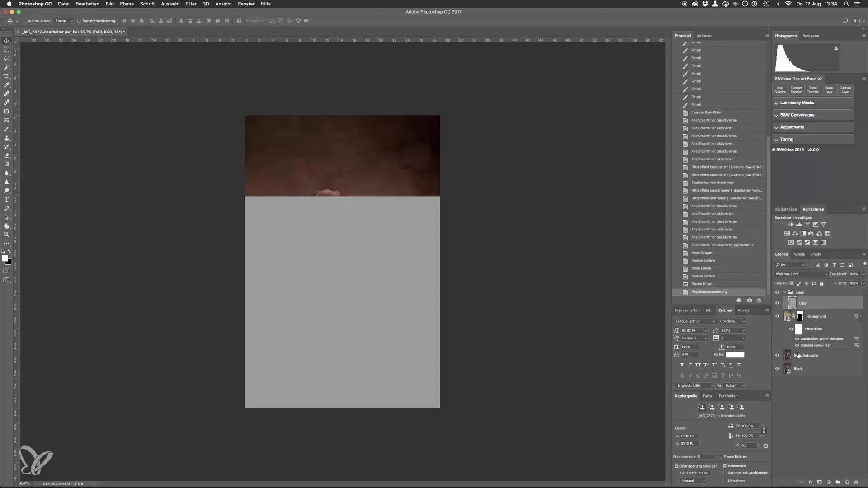This screenshot has width=868, height=488.
Task: Click Load Selection button in BWVision panel
Action: [780, 90]
